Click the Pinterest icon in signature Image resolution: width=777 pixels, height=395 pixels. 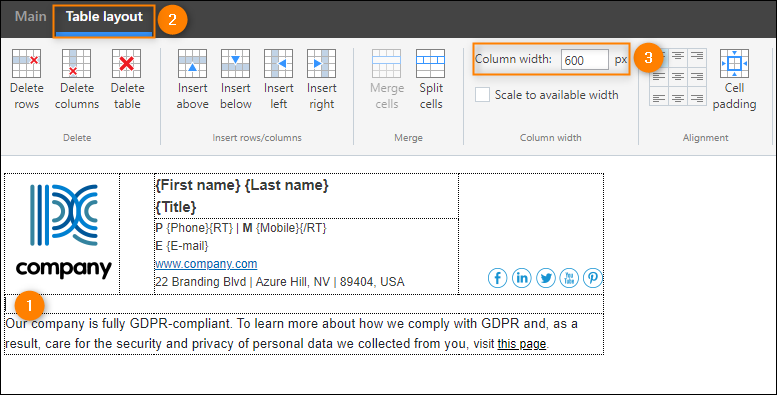593,278
